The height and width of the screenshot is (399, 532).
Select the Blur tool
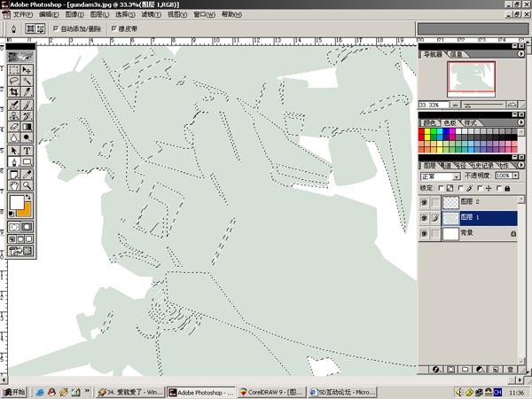pos(14,137)
